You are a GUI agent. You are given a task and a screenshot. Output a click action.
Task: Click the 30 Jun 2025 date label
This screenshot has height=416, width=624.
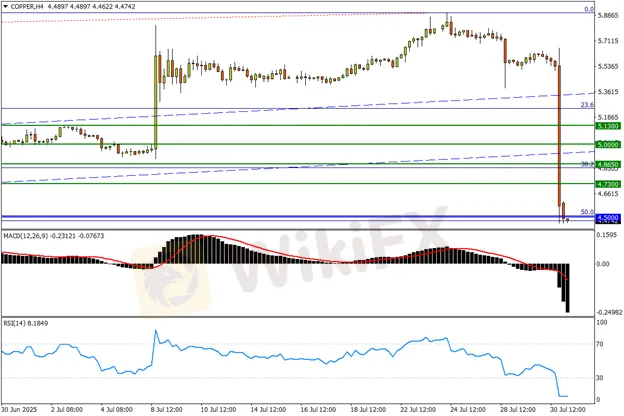[19, 409]
